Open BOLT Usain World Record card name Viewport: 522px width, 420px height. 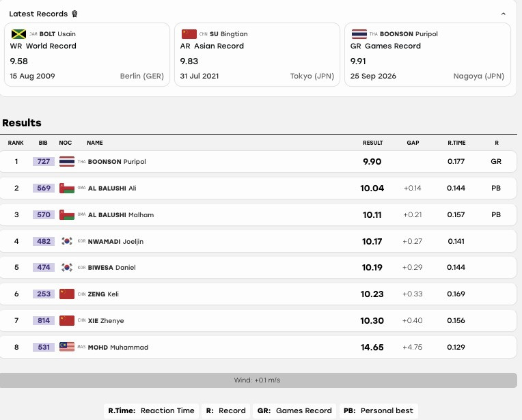(x=57, y=34)
